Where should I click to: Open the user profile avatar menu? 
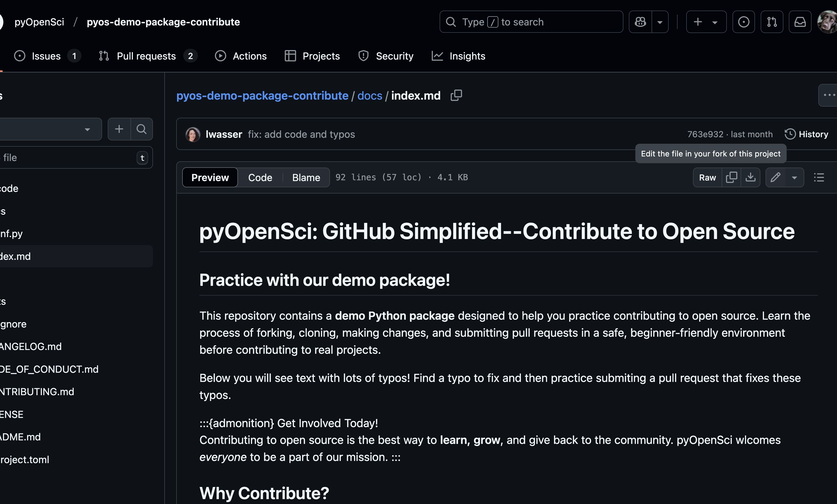828,22
